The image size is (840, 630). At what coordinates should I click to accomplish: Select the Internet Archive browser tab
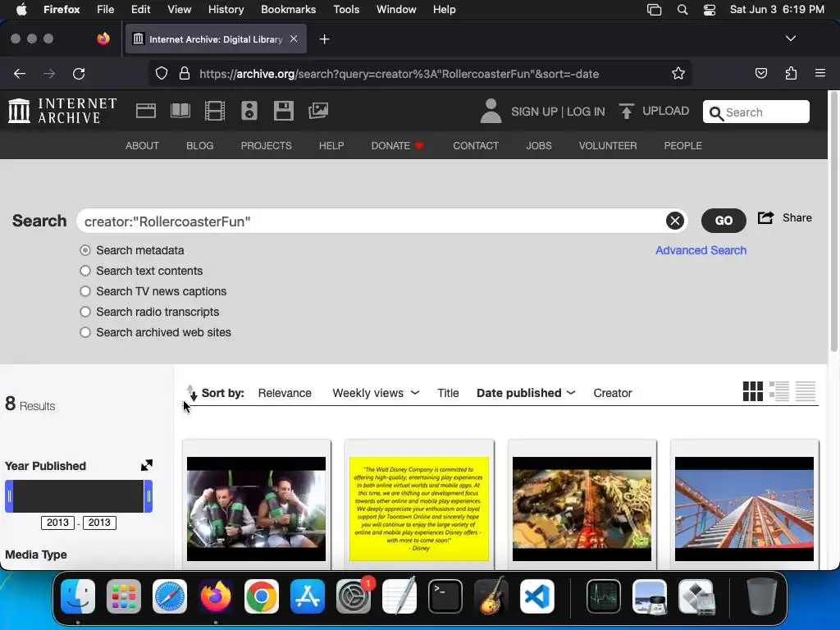click(216, 39)
